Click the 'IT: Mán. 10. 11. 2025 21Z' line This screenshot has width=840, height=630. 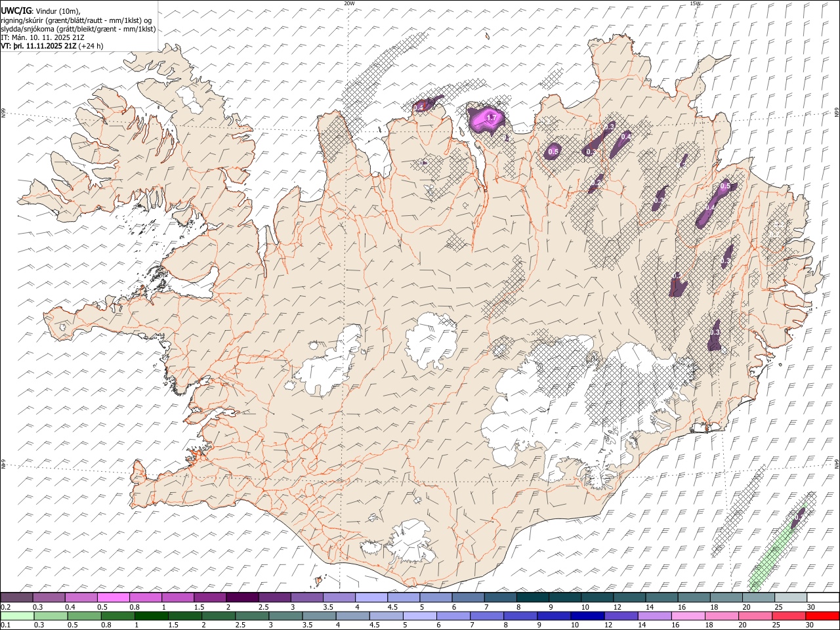click(x=43, y=37)
